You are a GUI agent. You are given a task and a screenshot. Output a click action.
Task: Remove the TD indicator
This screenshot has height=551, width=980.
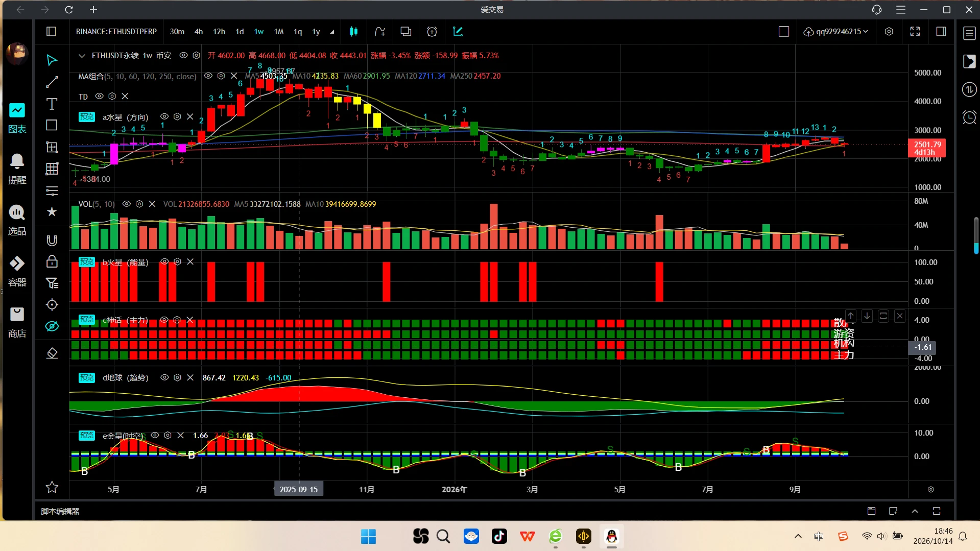tap(125, 96)
